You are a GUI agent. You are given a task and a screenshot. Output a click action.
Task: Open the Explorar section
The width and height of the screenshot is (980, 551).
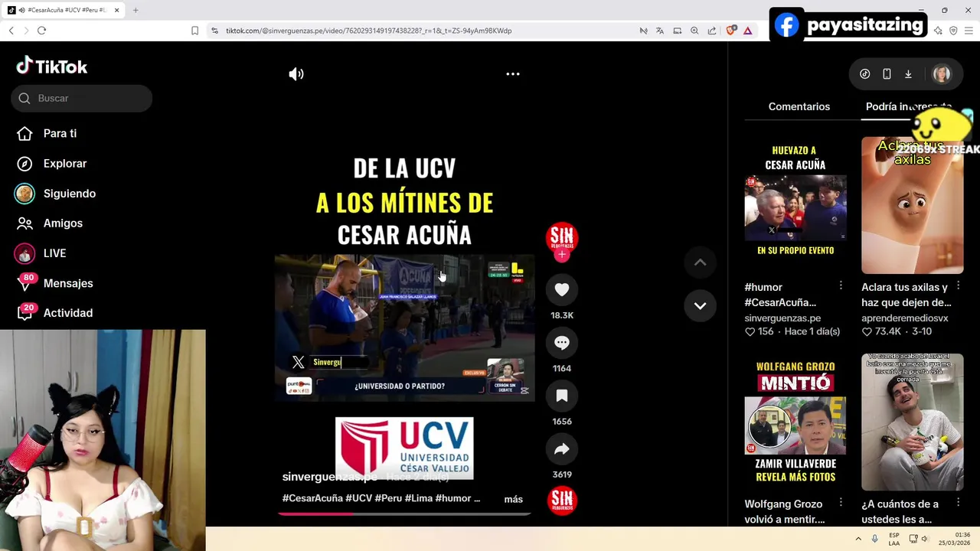click(x=65, y=164)
